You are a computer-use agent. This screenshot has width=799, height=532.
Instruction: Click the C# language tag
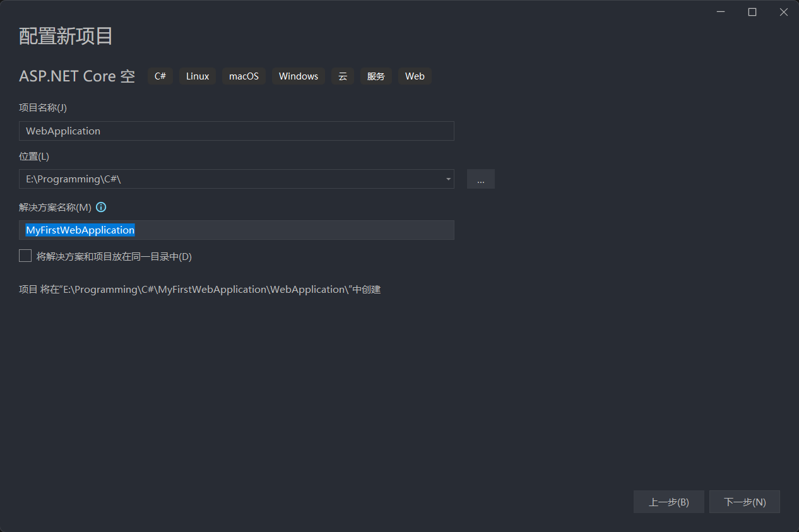coord(160,76)
